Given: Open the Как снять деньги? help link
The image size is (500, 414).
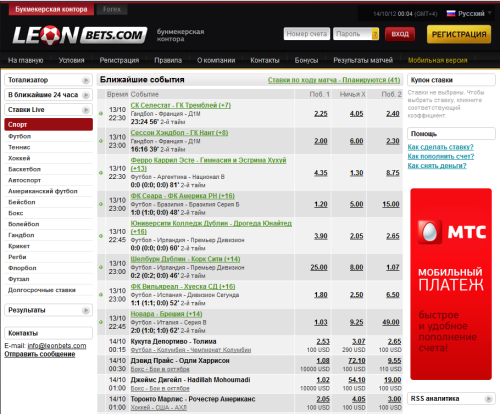Looking at the screenshot, I should [437, 166].
